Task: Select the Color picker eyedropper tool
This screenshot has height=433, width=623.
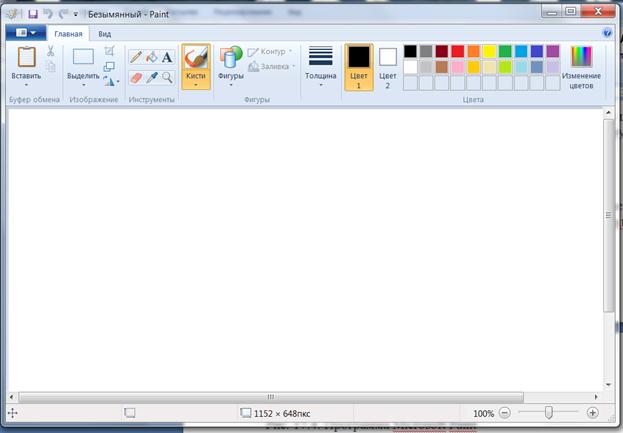Action: pyautogui.click(x=152, y=77)
